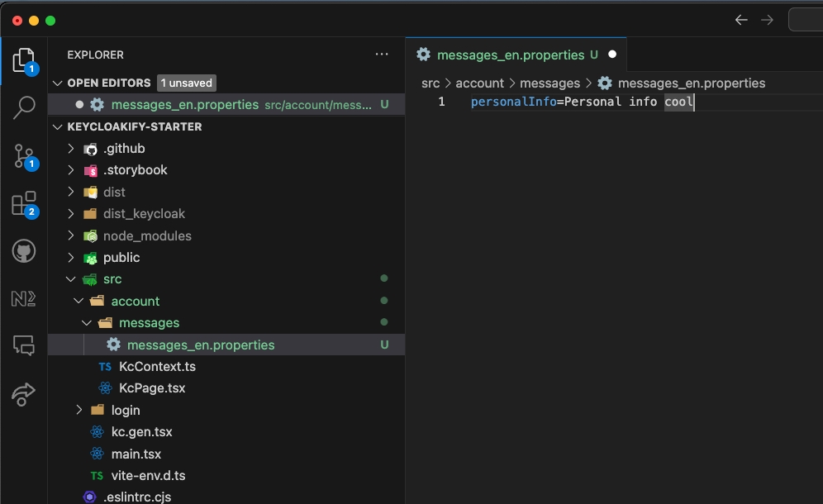Click the account breadcrumb segment
This screenshot has height=504, width=823.
point(479,83)
